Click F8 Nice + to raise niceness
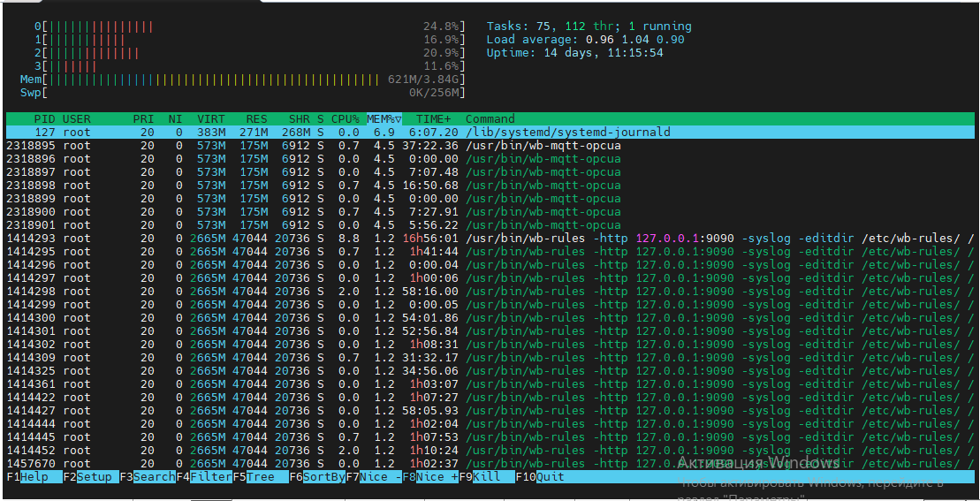The height and width of the screenshot is (501, 980). [430, 476]
